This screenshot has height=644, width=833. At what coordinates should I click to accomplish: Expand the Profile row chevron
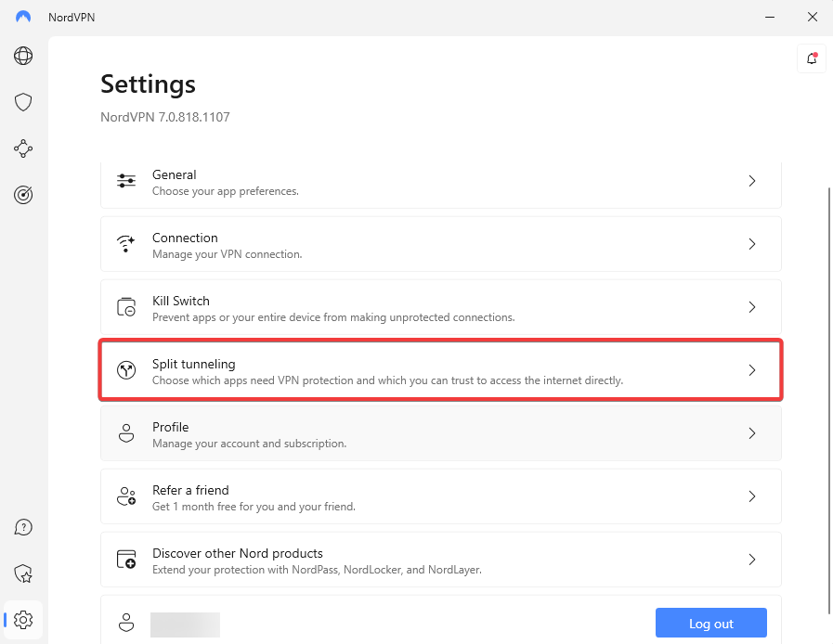(752, 433)
